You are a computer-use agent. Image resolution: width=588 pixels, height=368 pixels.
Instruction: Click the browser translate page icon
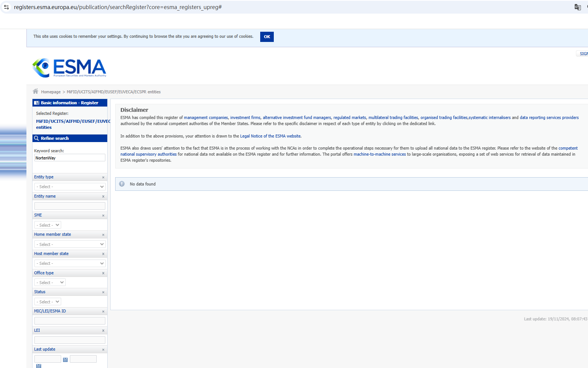click(x=577, y=7)
